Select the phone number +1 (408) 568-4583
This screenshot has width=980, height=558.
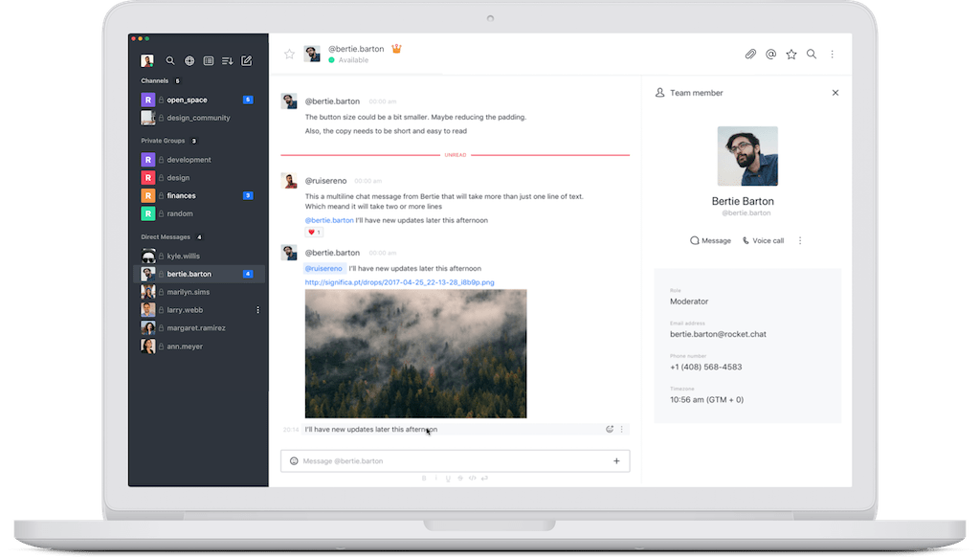[x=705, y=368]
